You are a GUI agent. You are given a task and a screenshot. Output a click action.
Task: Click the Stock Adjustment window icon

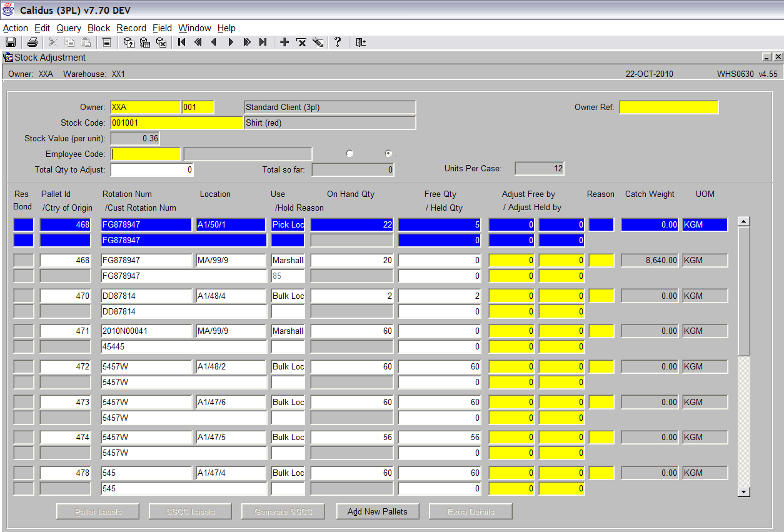pyautogui.click(x=8, y=57)
